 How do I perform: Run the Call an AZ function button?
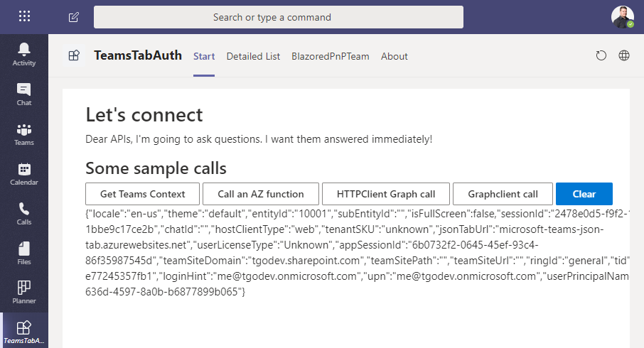261,194
